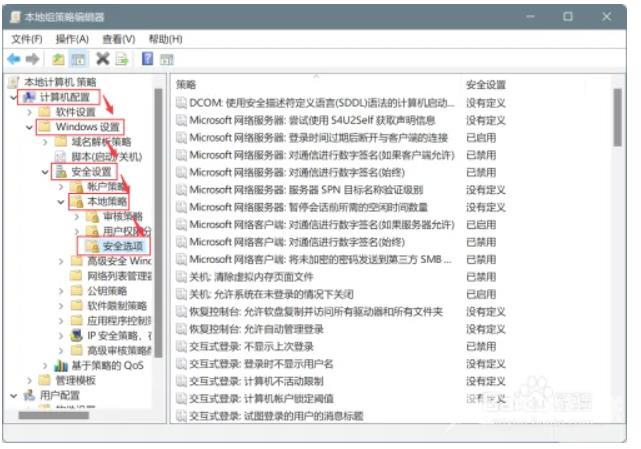Image resolution: width=641 pixels, height=449 pixels.
Task: Click the 安全选项 folder icon
Action: pyautogui.click(x=92, y=246)
